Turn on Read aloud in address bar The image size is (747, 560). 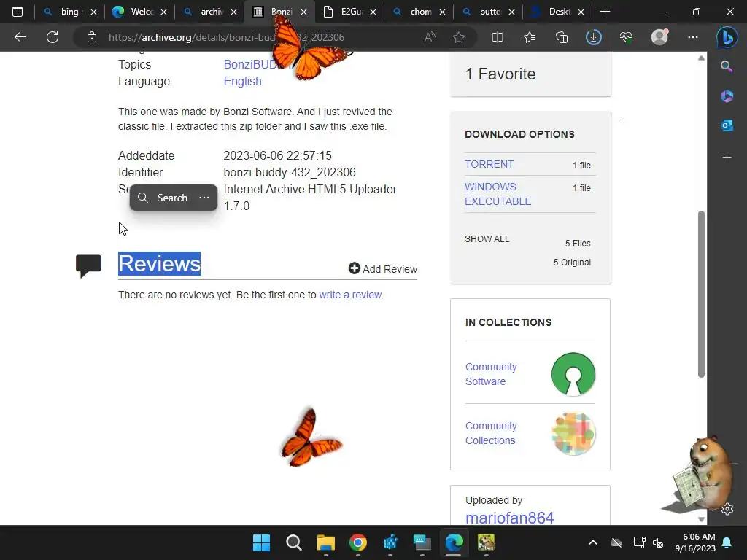click(430, 37)
